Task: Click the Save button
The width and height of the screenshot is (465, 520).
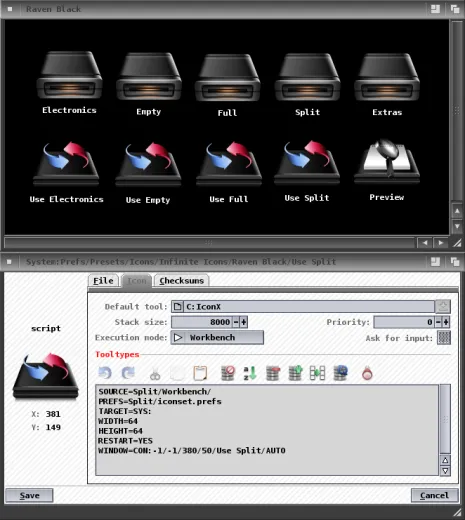Action: pyautogui.click(x=29, y=495)
